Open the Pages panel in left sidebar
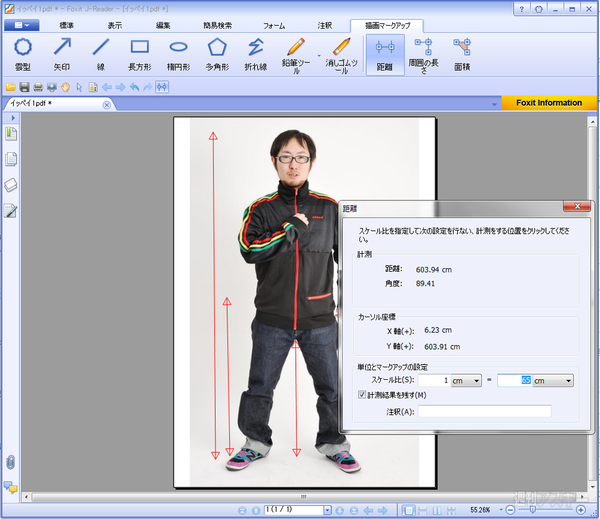This screenshot has height=519, width=600. (x=11, y=159)
